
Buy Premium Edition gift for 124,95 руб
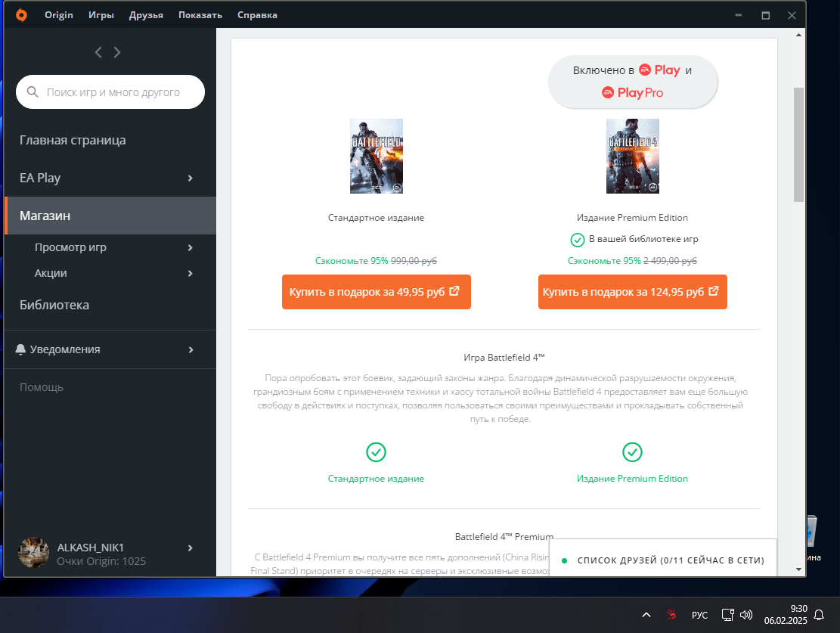tap(632, 292)
